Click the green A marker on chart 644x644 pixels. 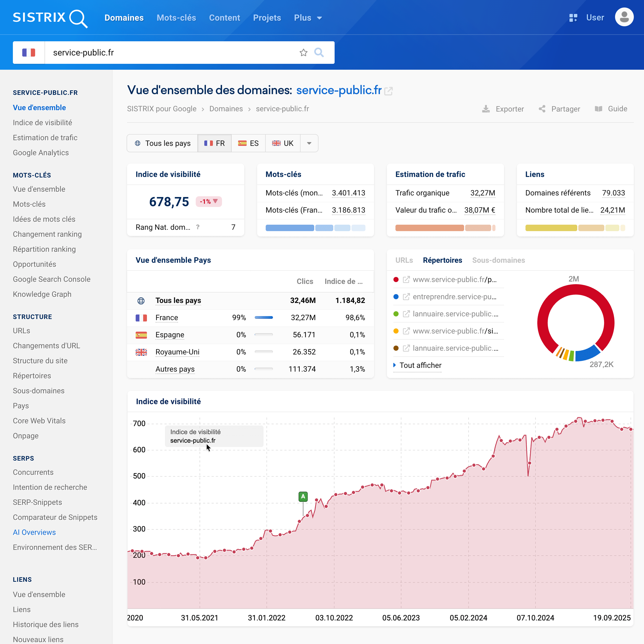click(303, 497)
